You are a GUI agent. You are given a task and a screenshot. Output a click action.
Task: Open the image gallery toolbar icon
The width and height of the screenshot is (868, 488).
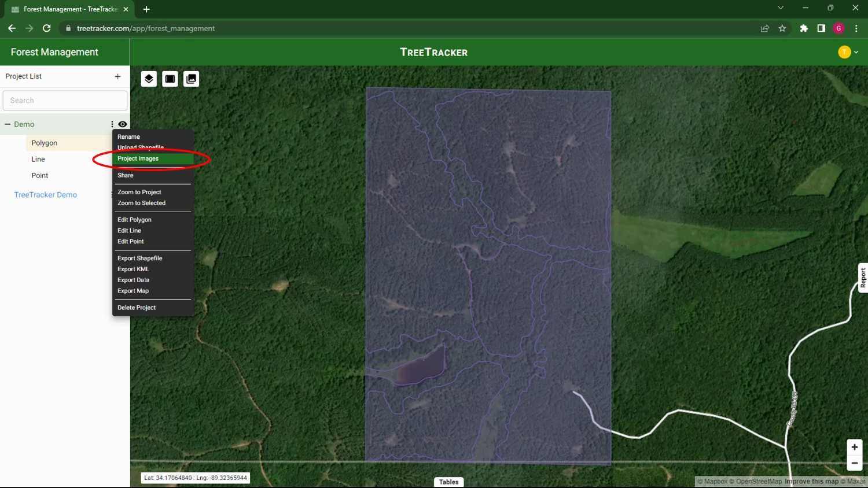click(191, 79)
